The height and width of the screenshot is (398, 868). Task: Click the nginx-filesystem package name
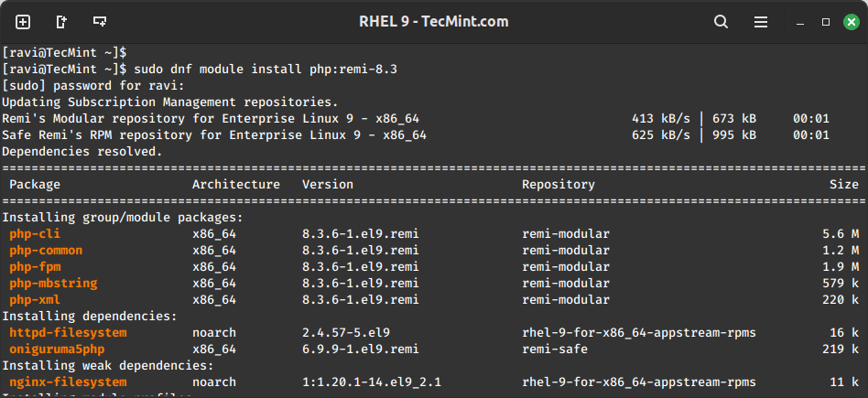68,382
